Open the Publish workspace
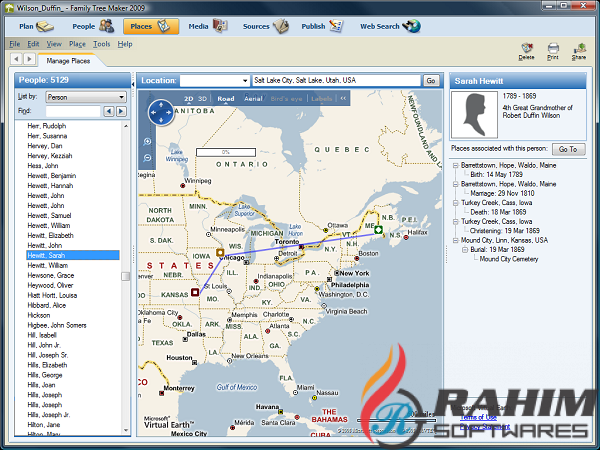The image size is (600, 450). [322, 26]
